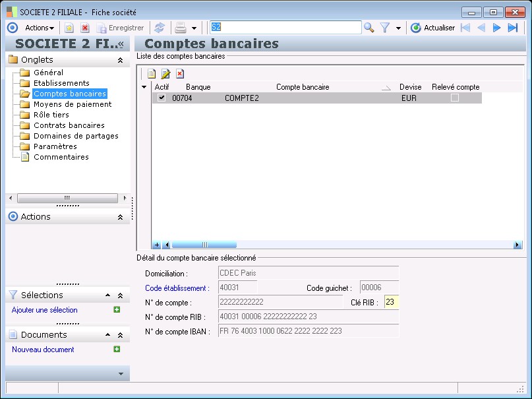Screen dimensions: 532x399
Task: Jump to the last record arrow
Action: [x=512, y=28]
